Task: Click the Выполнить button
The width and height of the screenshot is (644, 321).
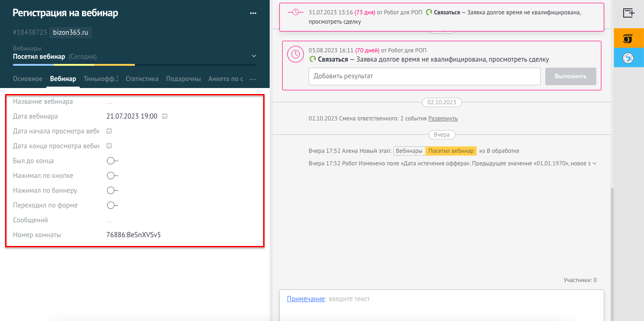Action: pos(571,76)
